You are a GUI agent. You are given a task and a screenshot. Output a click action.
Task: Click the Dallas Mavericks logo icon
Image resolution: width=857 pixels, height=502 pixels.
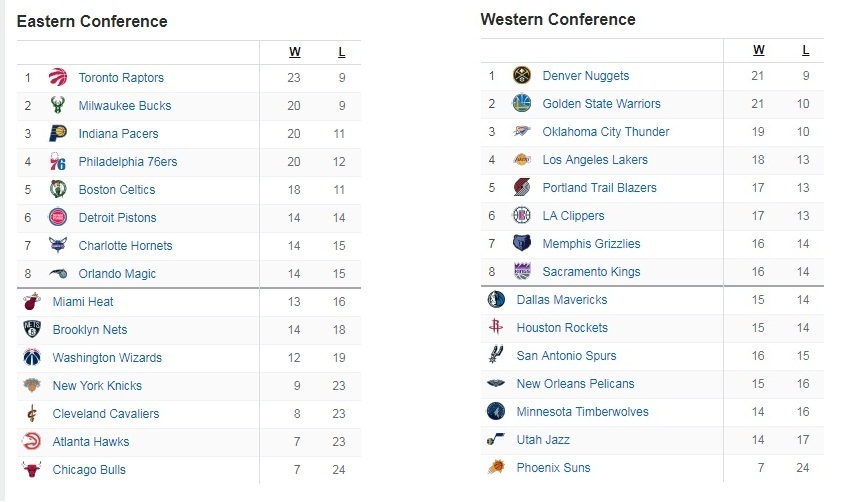pos(496,299)
